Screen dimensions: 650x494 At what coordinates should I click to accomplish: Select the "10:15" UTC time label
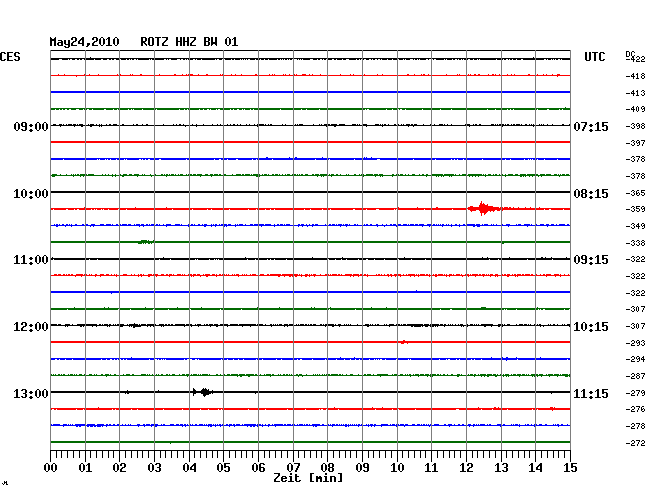[591, 327]
